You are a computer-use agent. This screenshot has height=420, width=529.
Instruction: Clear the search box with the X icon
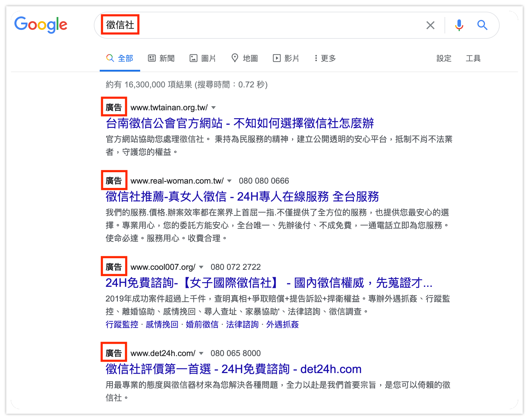pyautogui.click(x=430, y=25)
